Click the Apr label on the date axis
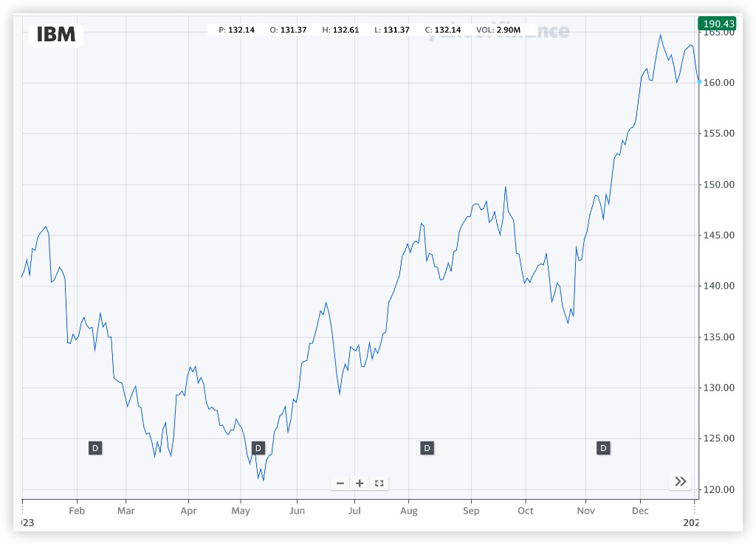This screenshot has width=756, height=544. point(188,511)
